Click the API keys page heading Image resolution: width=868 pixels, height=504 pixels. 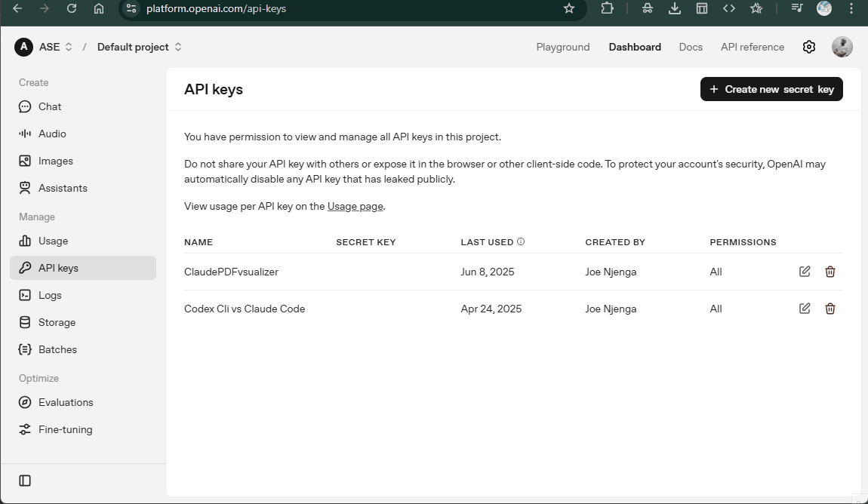click(214, 90)
